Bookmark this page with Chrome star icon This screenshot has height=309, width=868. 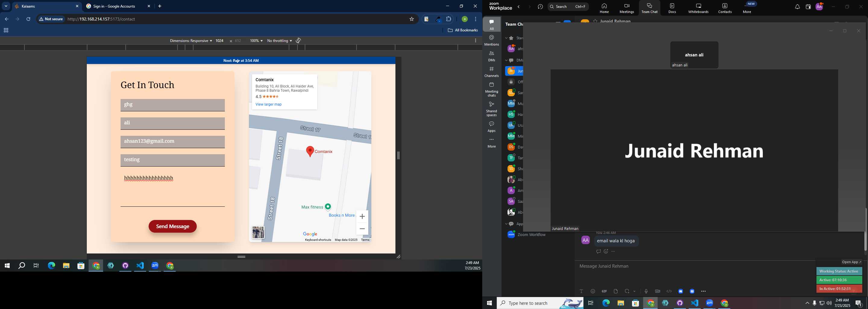[411, 19]
